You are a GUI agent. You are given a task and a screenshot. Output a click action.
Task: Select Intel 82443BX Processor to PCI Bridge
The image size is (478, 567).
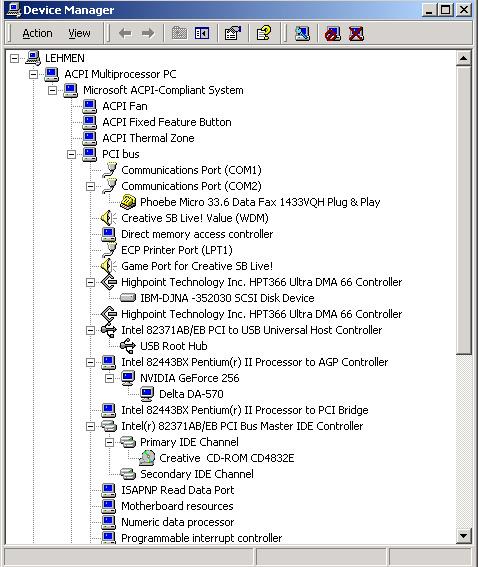[245, 410]
